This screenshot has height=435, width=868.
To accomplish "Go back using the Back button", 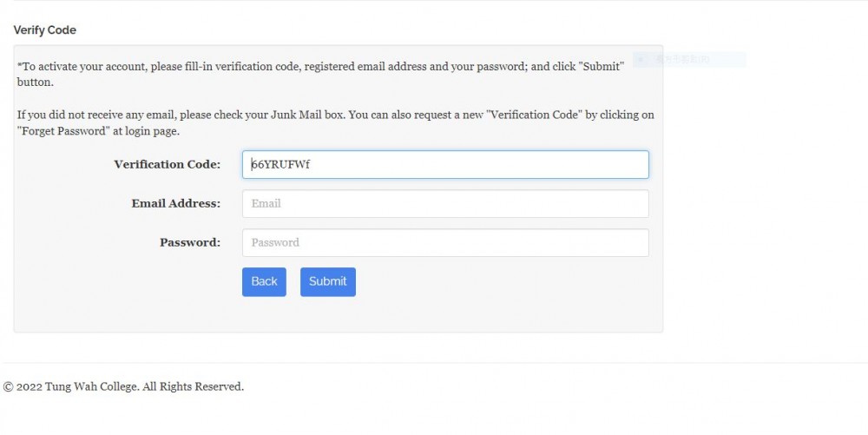I will point(264,281).
